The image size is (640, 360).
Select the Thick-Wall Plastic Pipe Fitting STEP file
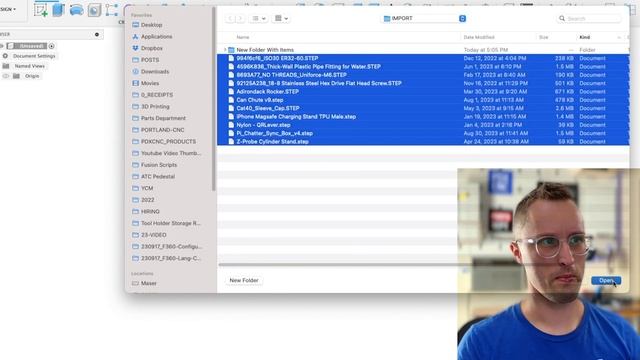pos(423,67)
